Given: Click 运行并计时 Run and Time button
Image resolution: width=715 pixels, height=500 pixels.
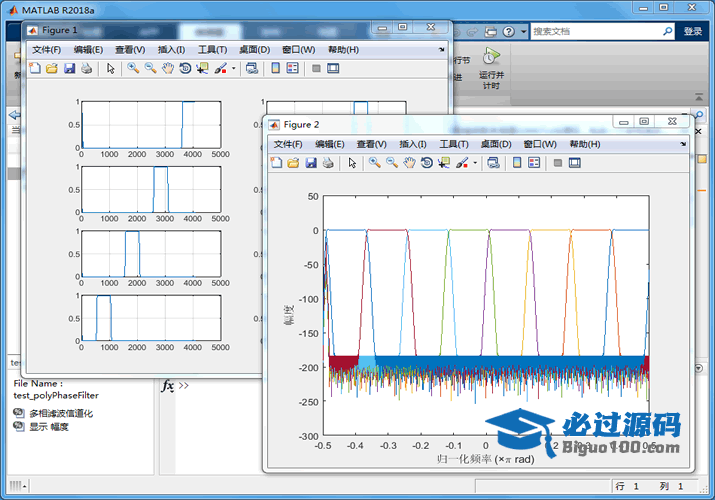Looking at the screenshot, I should [491, 68].
